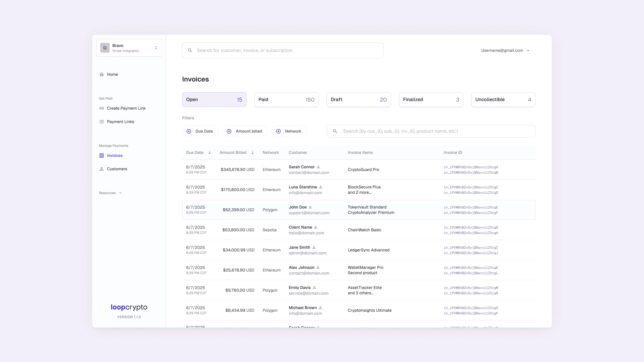The height and width of the screenshot is (362, 644).
Task: Click the plus icon on the Due Date filter
Action: click(x=189, y=131)
